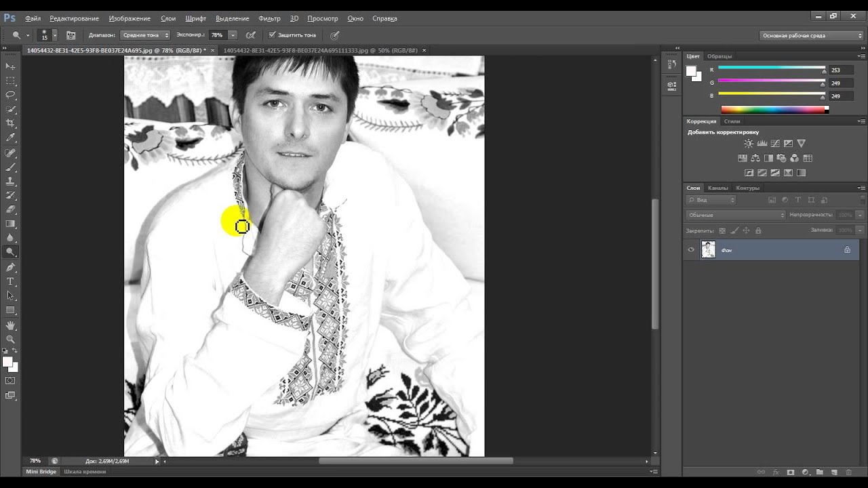Switch to the document tab at 50% zoom
The width and height of the screenshot is (868, 488).
click(321, 50)
